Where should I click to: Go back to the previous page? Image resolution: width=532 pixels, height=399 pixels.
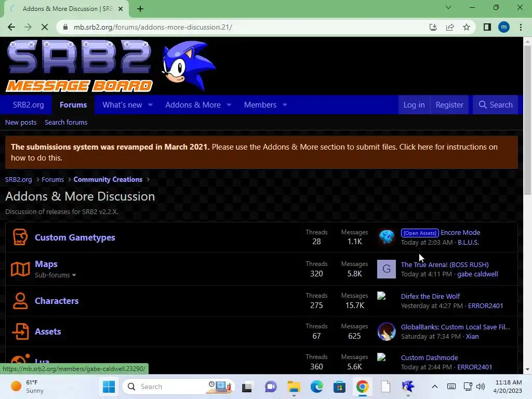coord(11,27)
